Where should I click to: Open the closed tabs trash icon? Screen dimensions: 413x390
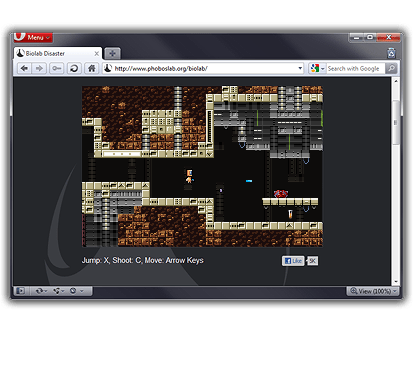pos(391,53)
